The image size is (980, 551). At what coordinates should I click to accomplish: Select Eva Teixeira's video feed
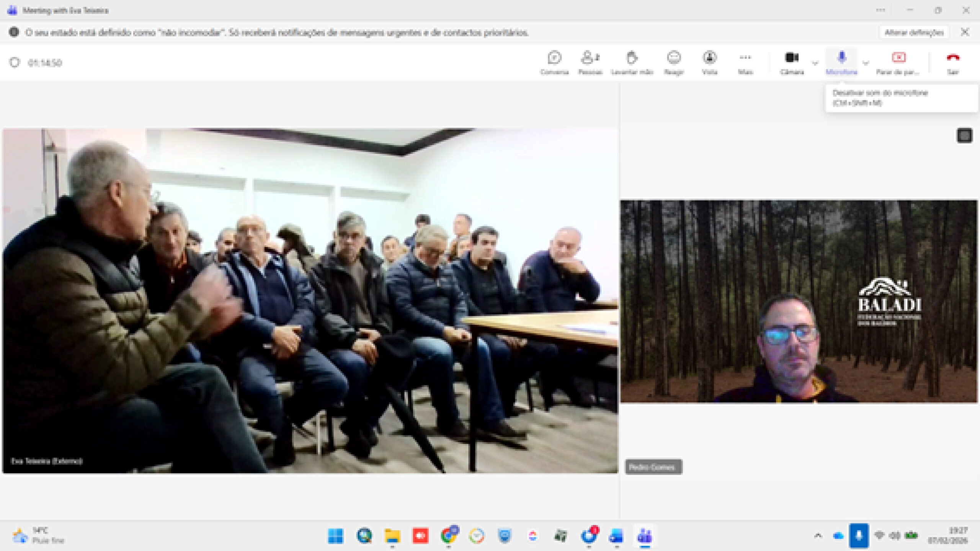310,301
